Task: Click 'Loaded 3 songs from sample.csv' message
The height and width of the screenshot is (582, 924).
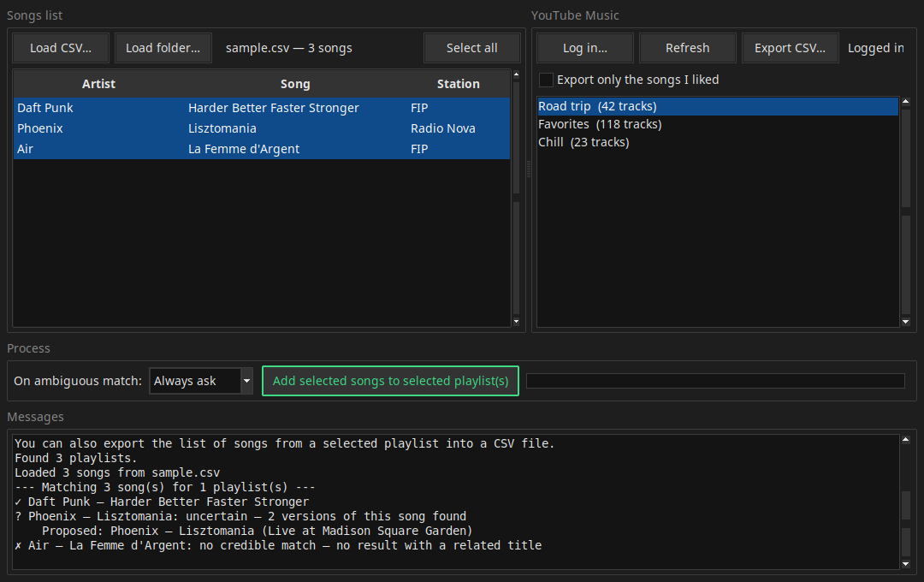Action: click(117, 473)
